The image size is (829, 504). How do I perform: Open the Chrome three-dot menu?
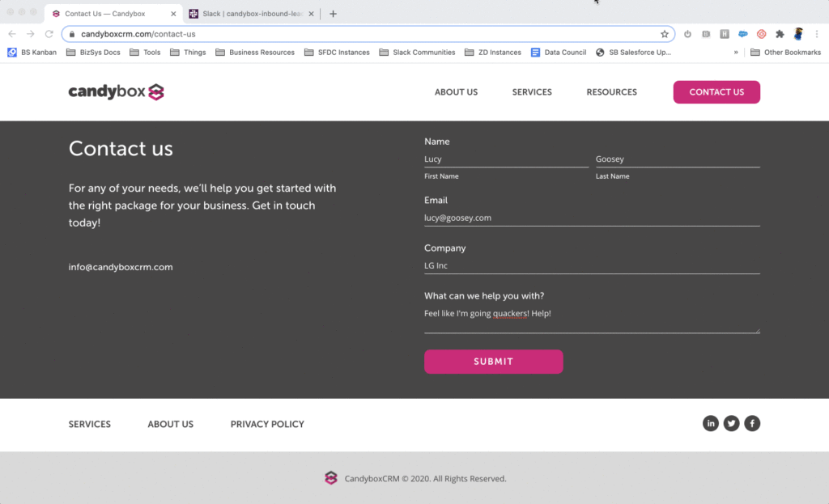pyautogui.click(x=817, y=34)
